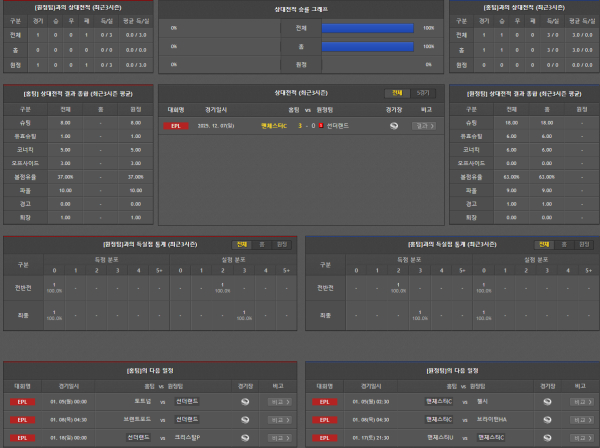Click stadium icon in 토트넘 vs 선더랜드 row
The height and width of the screenshot is (448, 600).
(245, 401)
